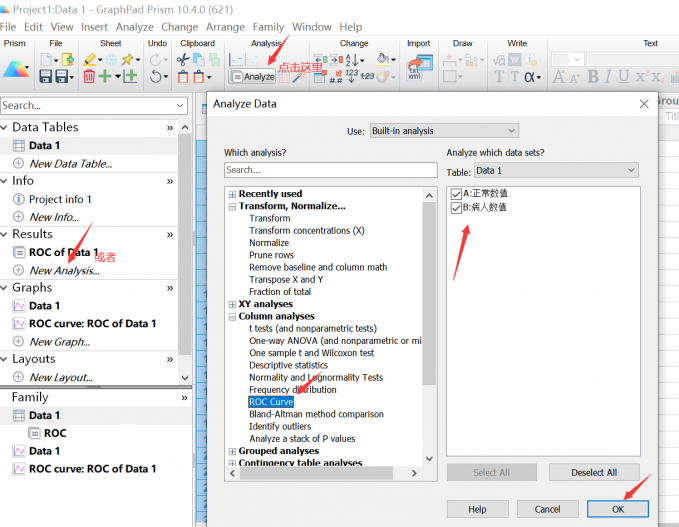This screenshot has height=527, width=679.
Task: Uncheck the A:正常数值 data set checkbox
Action: tap(456, 194)
